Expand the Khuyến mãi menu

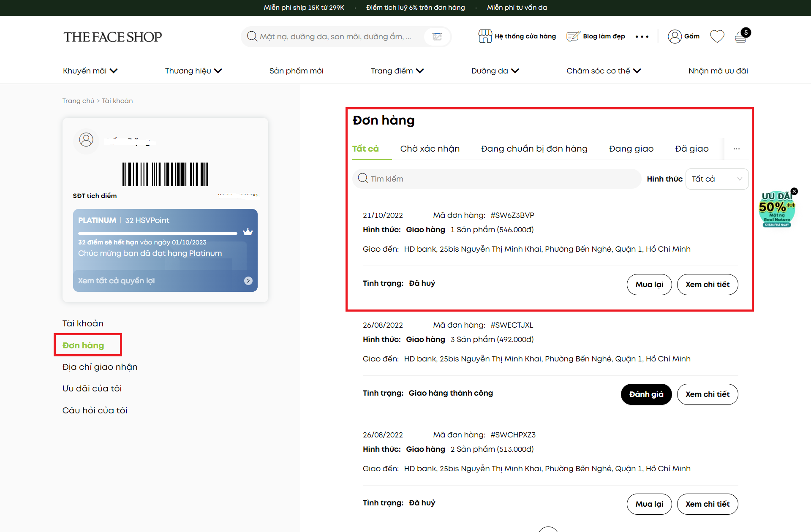pyautogui.click(x=90, y=71)
